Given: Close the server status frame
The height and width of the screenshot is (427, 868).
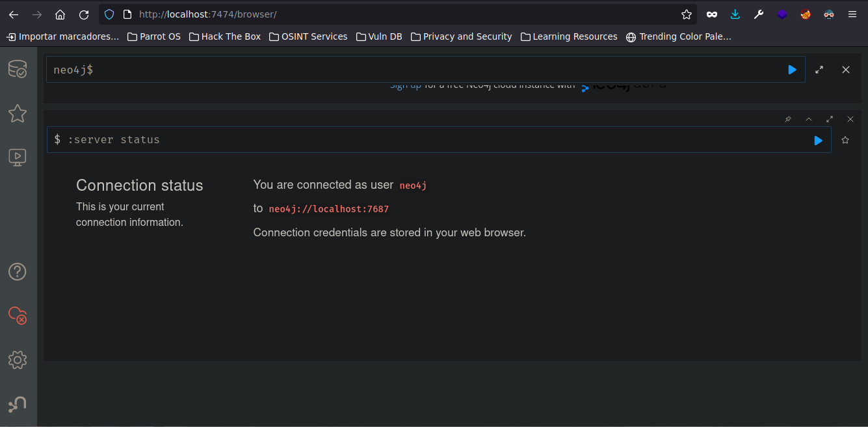Looking at the screenshot, I should [850, 119].
